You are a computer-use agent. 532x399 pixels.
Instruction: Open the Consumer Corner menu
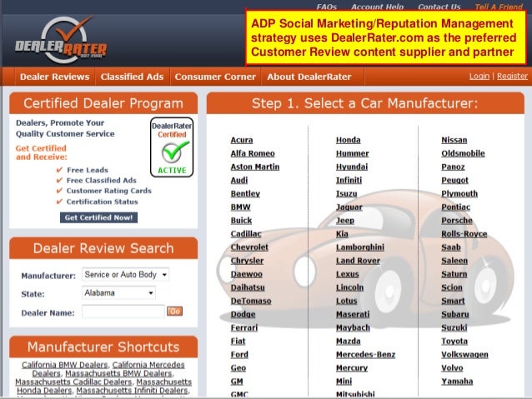(x=215, y=77)
